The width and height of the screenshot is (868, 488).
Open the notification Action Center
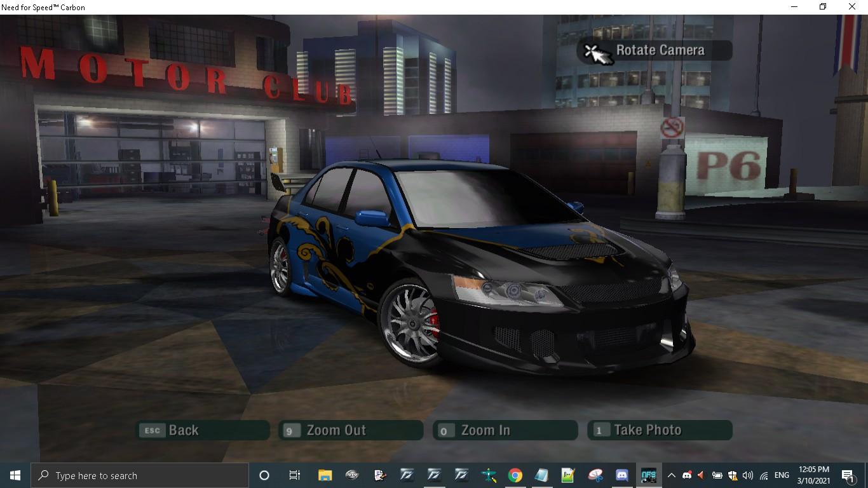(848, 475)
